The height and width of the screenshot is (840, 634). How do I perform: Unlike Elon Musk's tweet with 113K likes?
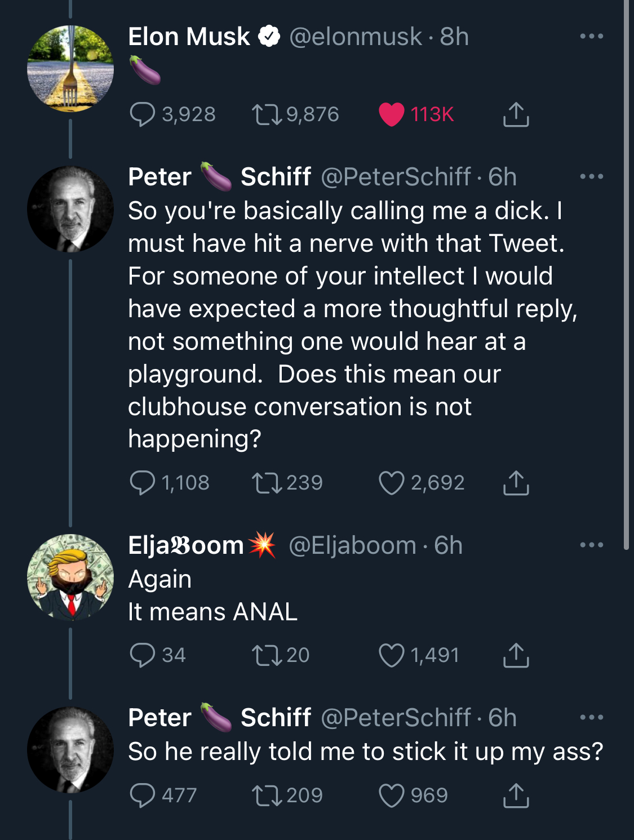coord(392,114)
